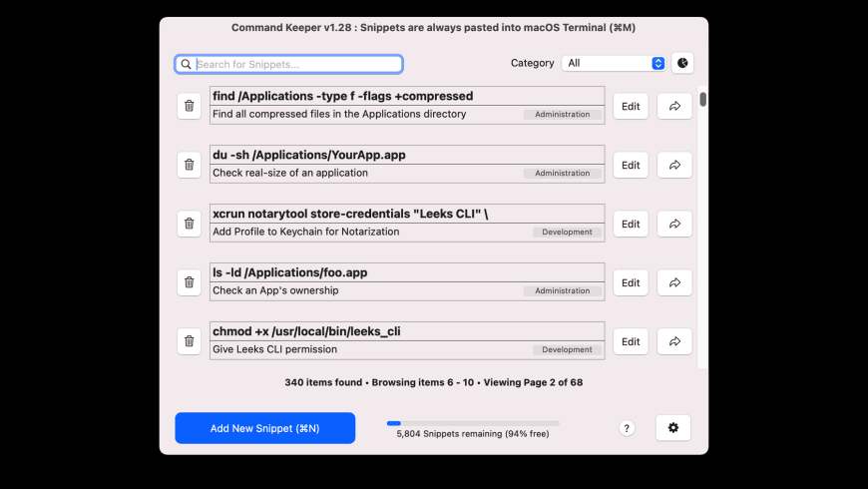
Task: Open settings with the gear icon
Action: point(673,427)
